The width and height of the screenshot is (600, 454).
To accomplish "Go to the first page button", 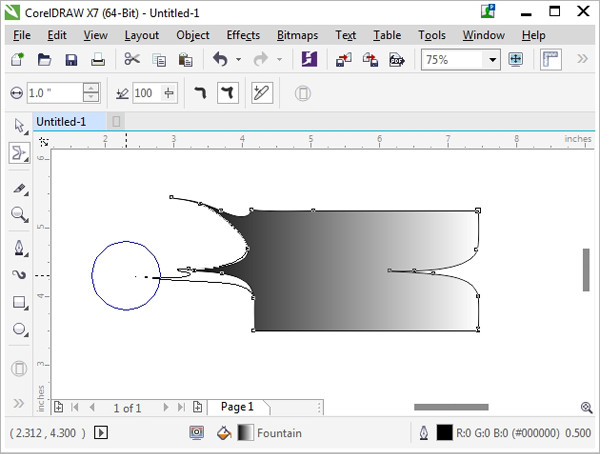I will point(75,407).
